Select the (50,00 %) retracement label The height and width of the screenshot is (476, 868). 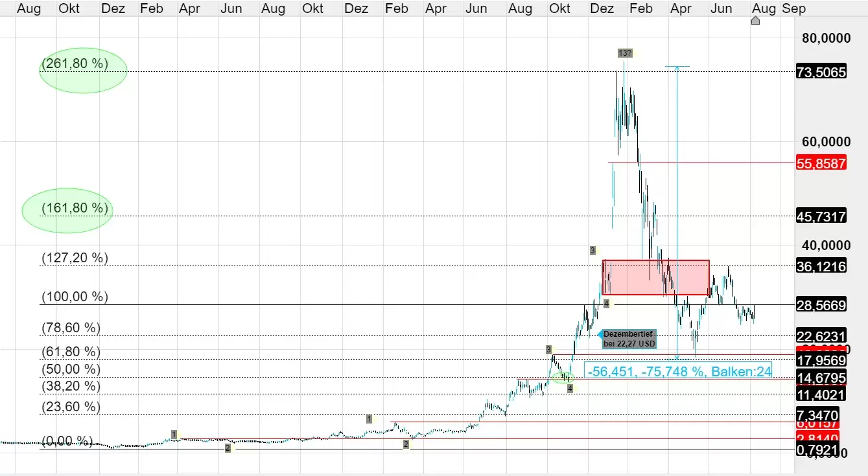click(71, 369)
